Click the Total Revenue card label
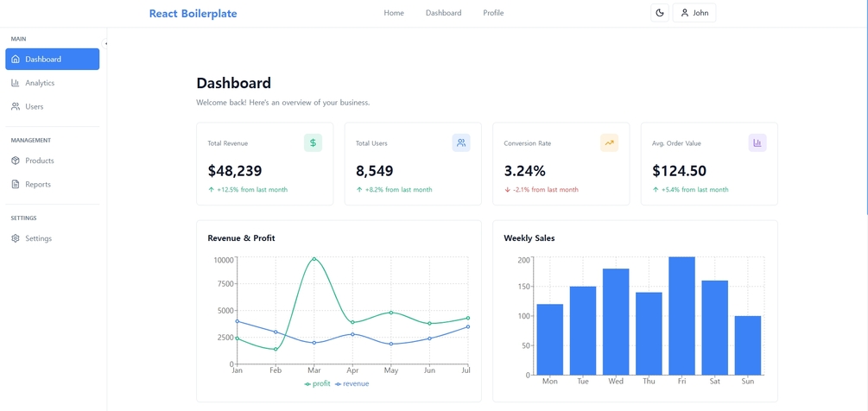Viewport: 868px width, 411px height. [x=227, y=143]
